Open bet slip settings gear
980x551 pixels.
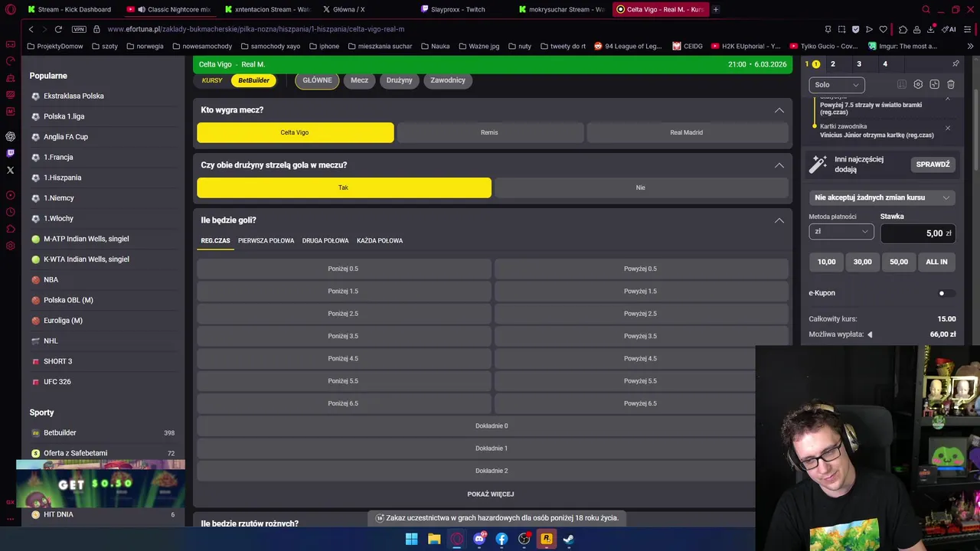[x=918, y=84]
